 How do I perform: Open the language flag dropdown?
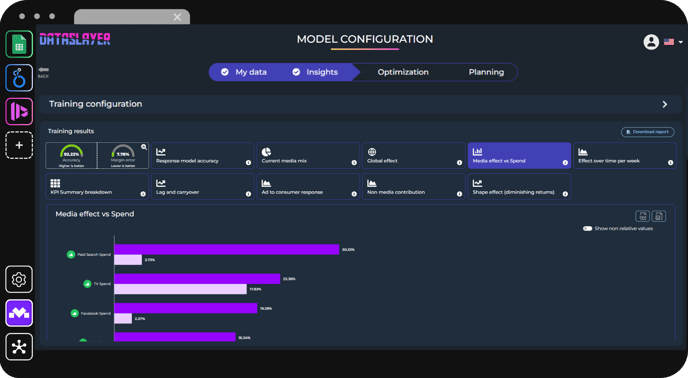[x=673, y=42]
